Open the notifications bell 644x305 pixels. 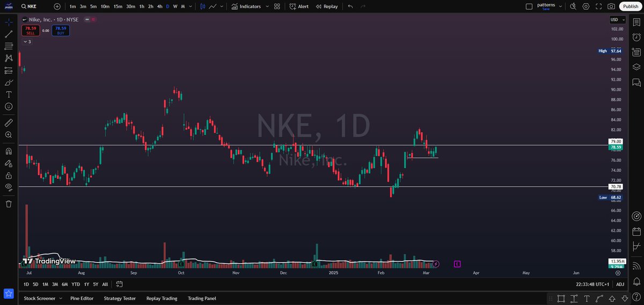tap(636, 281)
